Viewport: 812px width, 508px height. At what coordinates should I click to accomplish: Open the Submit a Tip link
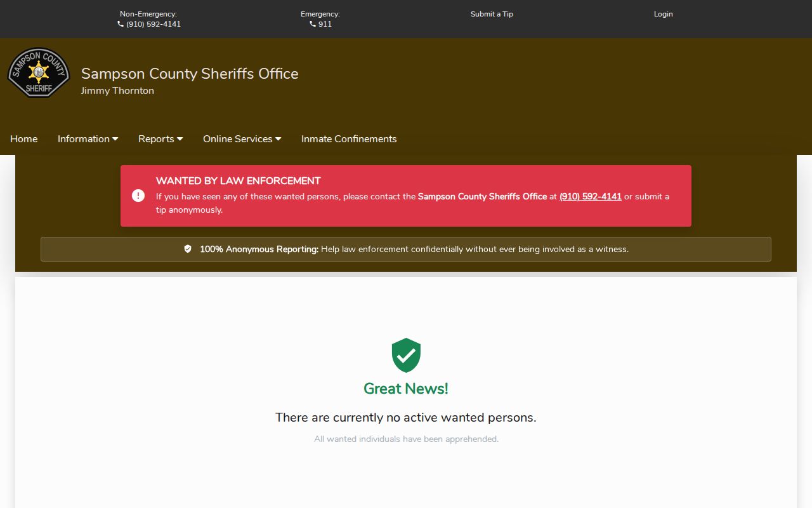point(492,14)
